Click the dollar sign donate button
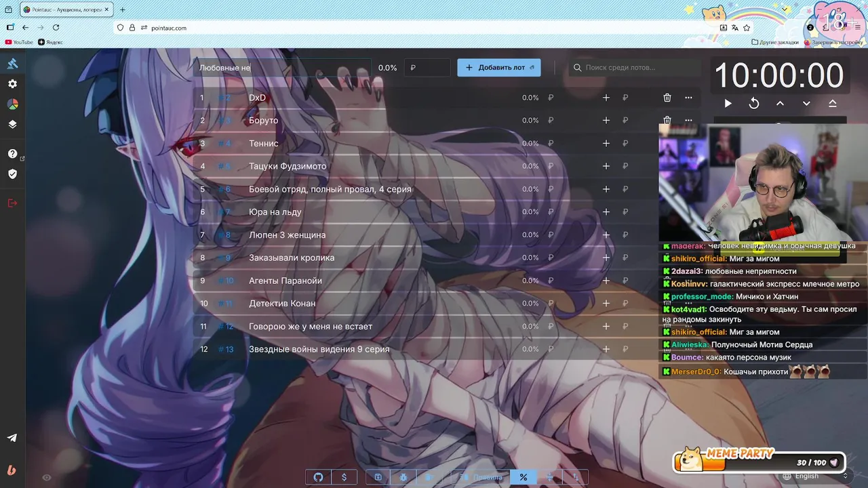The image size is (868, 488). (x=344, y=477)
